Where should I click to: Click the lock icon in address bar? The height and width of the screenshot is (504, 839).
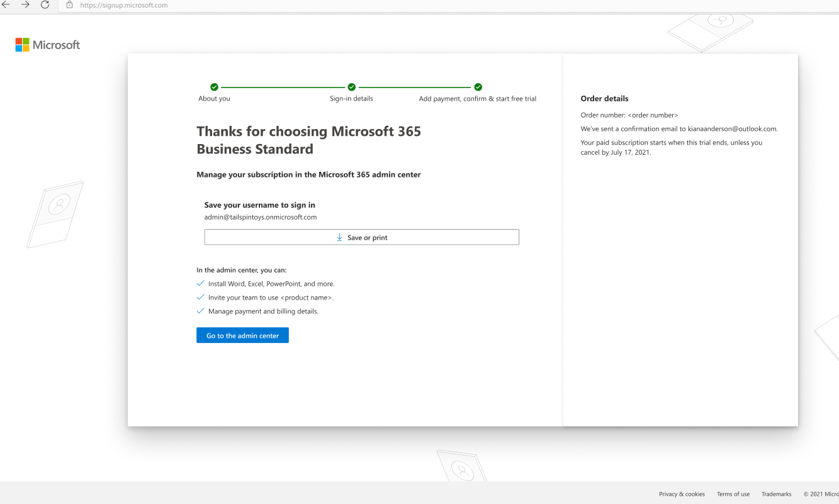pos(69,5)
